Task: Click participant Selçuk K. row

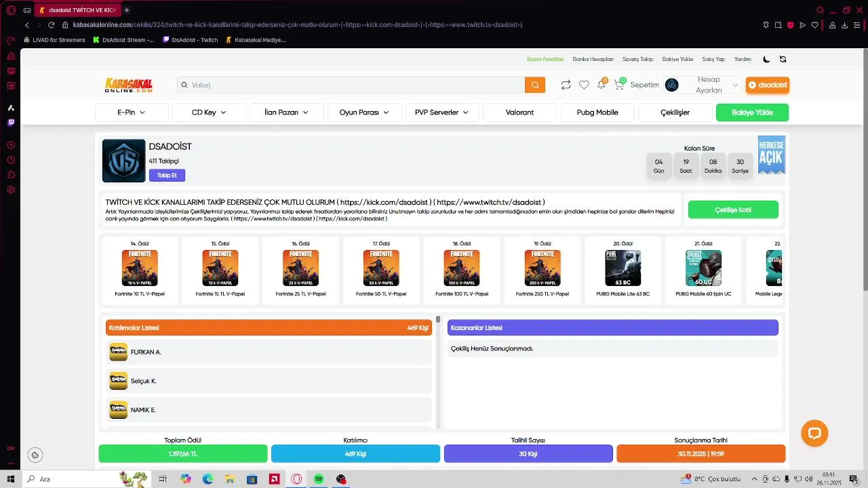Action: tap(269, 381)
